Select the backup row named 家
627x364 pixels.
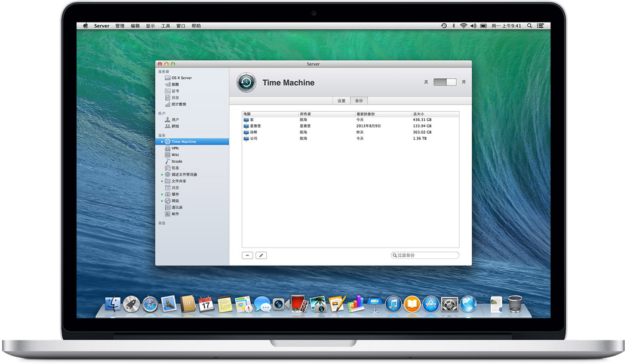[351, 120]
